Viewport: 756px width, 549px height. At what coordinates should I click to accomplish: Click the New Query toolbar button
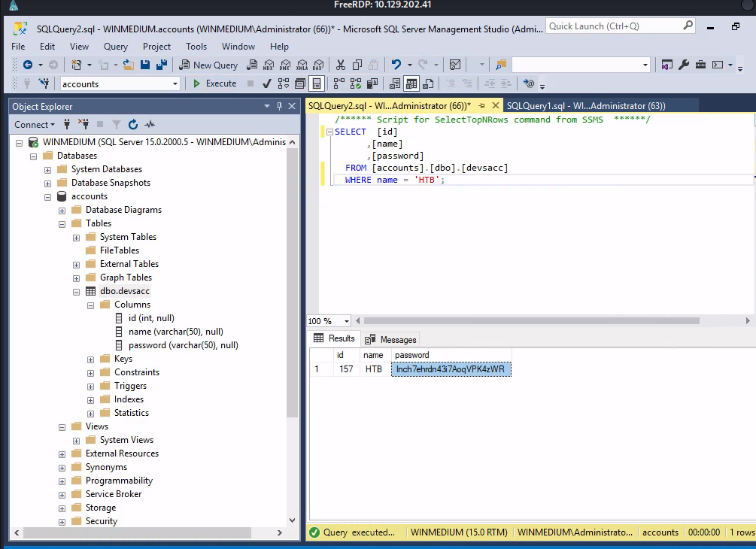(x=207, y=65)
